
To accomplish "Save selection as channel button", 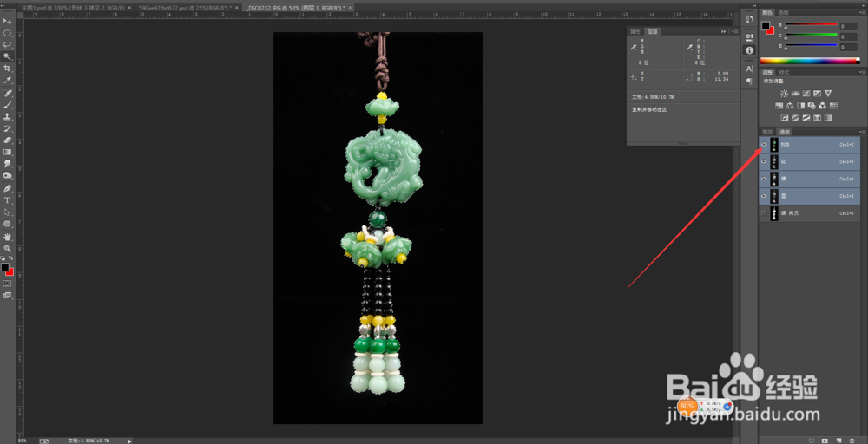I will point(825,441).
